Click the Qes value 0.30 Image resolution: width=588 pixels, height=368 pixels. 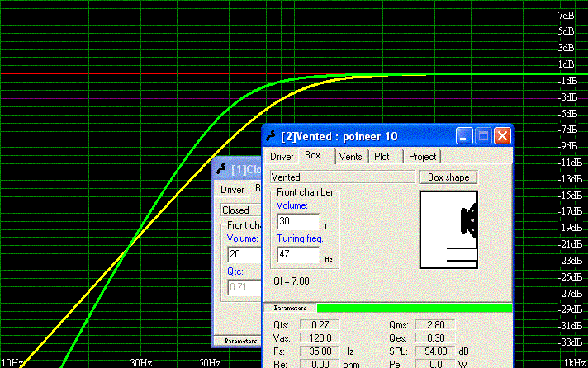tap(435, 338)
